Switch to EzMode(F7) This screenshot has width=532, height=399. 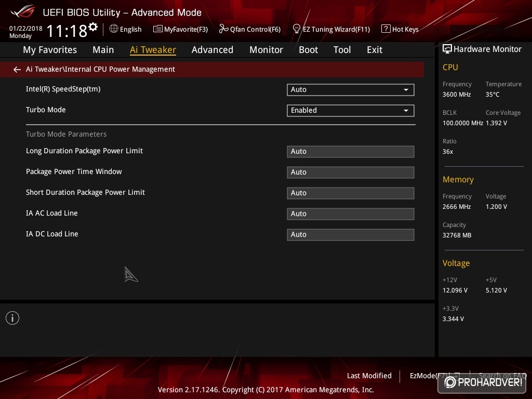pyautogui.click(x=435, y=376)
